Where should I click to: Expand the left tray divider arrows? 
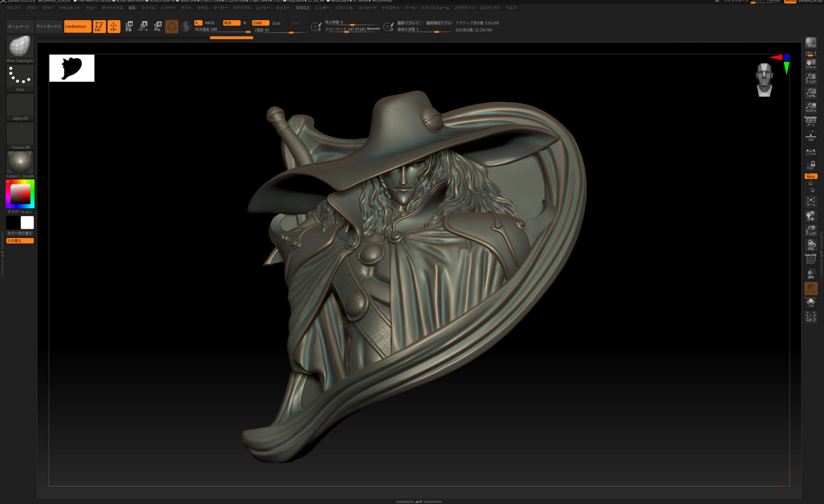point(2,254)
